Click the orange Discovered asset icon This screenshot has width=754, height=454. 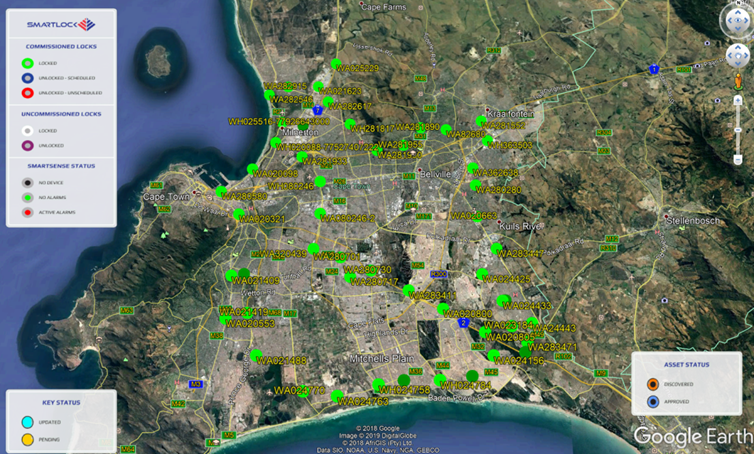pos(653,384)
